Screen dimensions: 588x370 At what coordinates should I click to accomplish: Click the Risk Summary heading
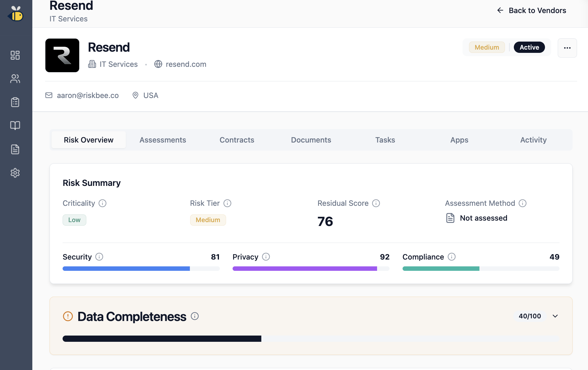tap(92, 183)
